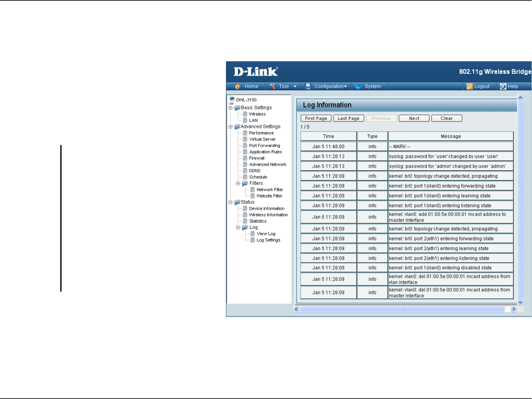Click password for 'admin' changed message

451,166
